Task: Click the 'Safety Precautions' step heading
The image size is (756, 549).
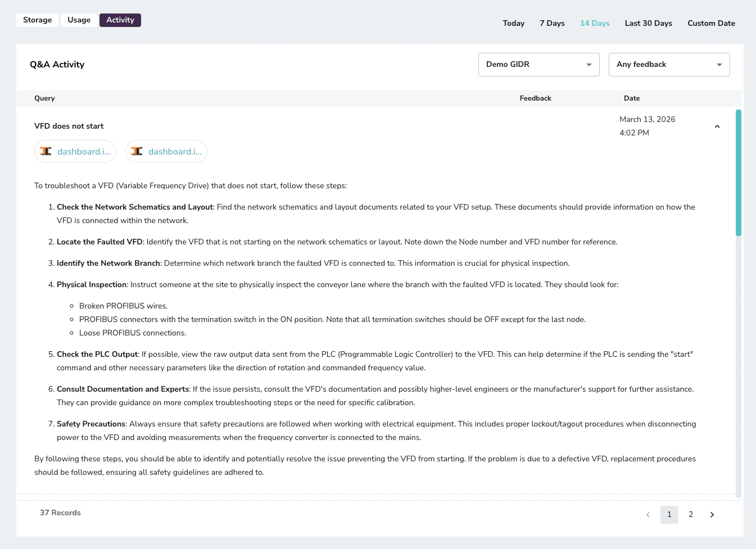Action: tap(91, 424)
